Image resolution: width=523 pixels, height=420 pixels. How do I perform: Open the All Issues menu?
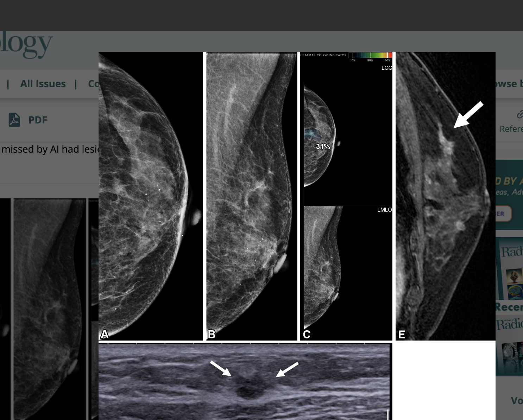(43, 84)
